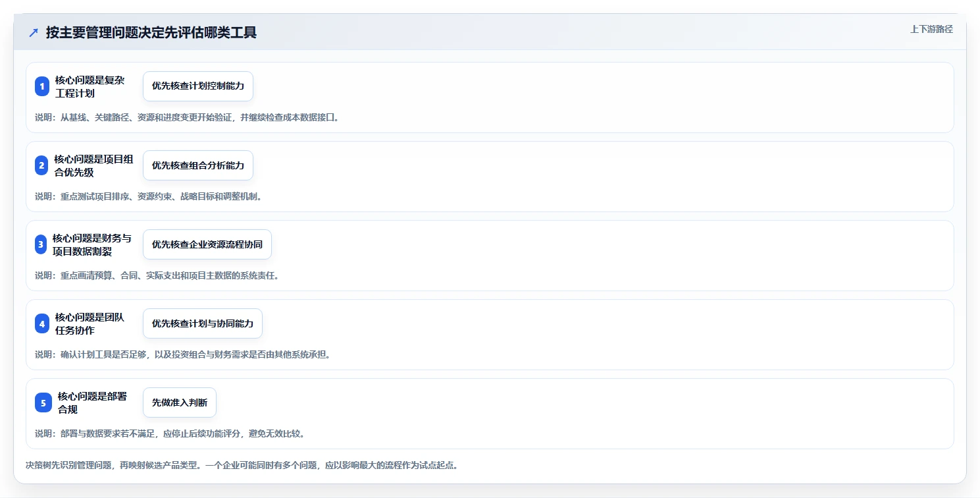
Task: Select the text 核心问题是项目组合优先级
Action: pyautogui.click(x=93, y=165)
